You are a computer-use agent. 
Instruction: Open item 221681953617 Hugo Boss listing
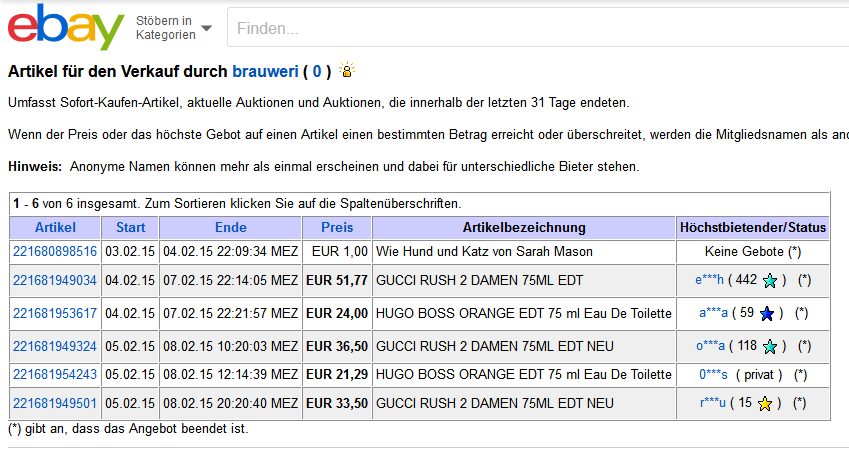[x=55, y=314]
